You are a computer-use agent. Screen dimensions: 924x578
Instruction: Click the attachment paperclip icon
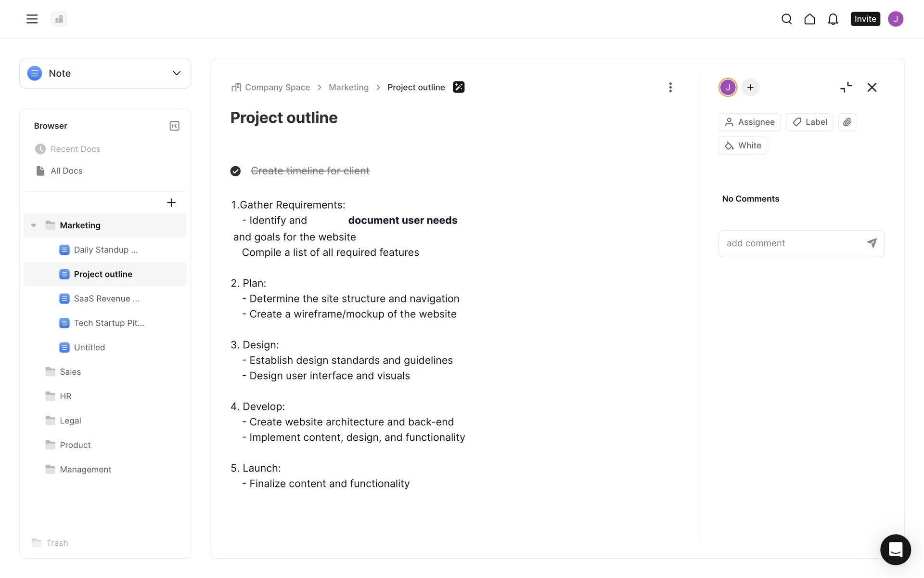[847, 122]
